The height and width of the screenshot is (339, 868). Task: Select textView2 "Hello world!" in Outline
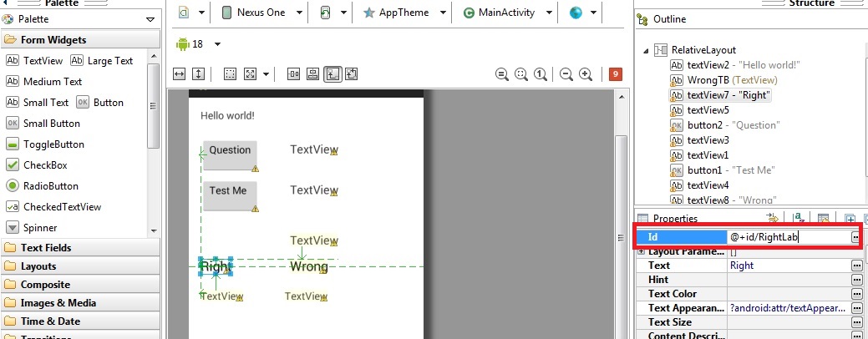click(735, 65)
